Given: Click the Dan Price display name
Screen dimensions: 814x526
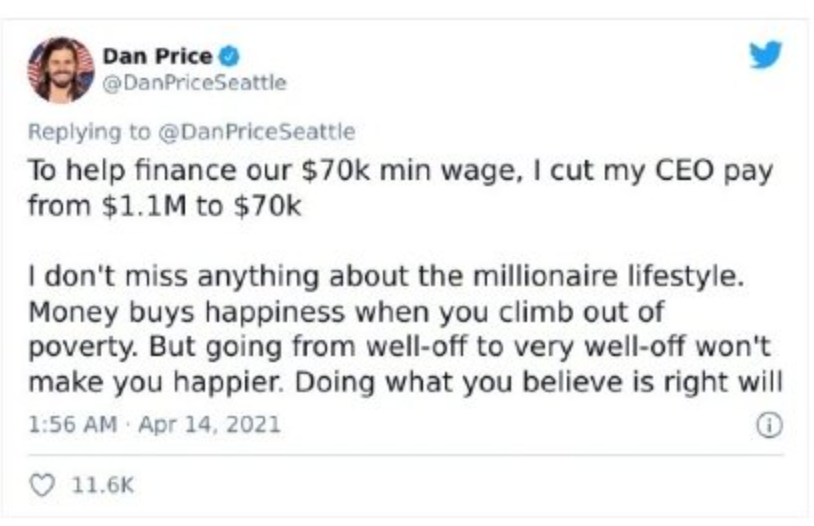Looking at the screenshot, I should click(x=158, y=57).
